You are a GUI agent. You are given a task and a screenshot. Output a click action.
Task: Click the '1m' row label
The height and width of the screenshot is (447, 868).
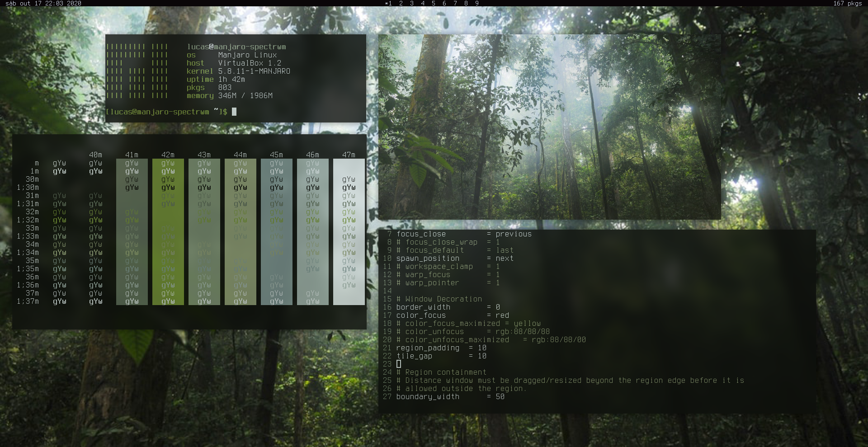click(x=34, y=171)
